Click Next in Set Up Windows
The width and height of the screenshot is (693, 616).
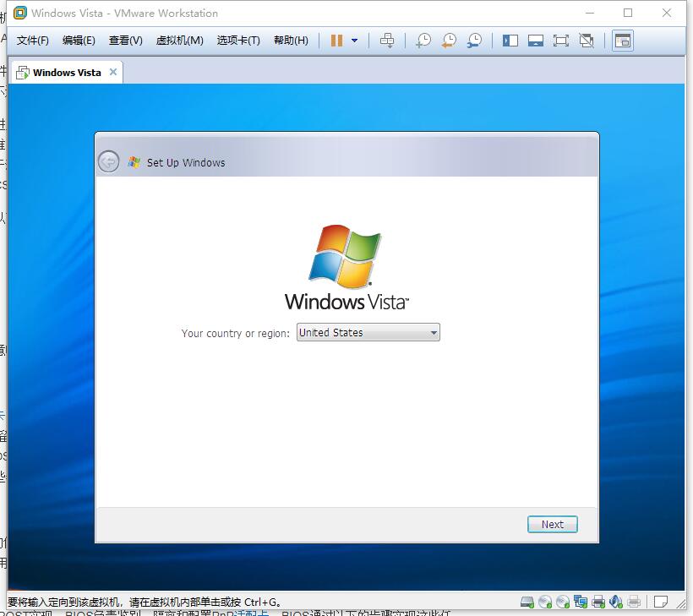click(553, 524)
